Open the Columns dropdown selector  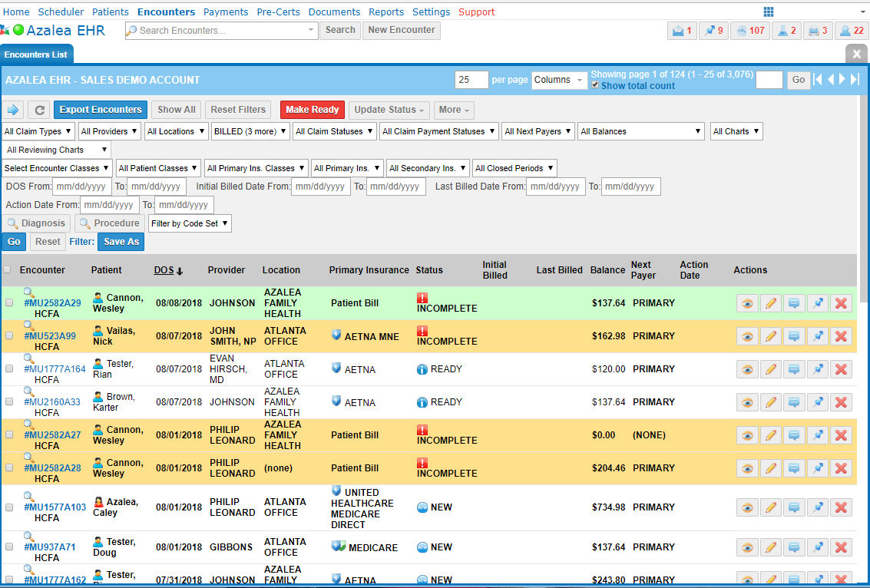pyautogui.click(x=559, y=80)
